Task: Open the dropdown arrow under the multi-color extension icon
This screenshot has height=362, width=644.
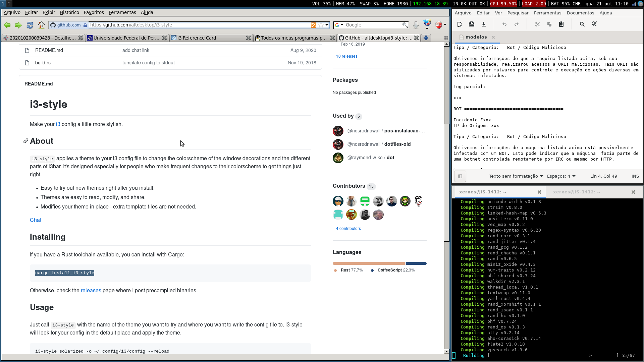Action: [x=427, y=29]
